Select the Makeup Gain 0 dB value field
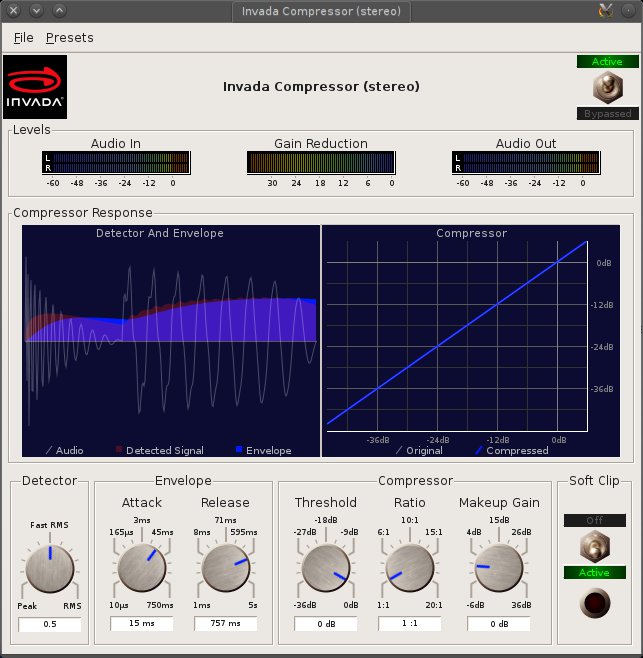 click(499, 624)
